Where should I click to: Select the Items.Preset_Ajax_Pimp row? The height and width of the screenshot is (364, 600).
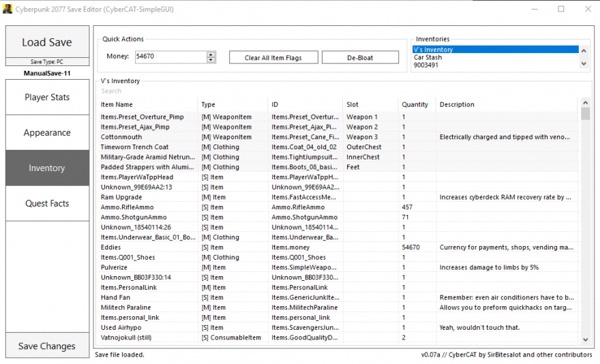coord(339,127)
